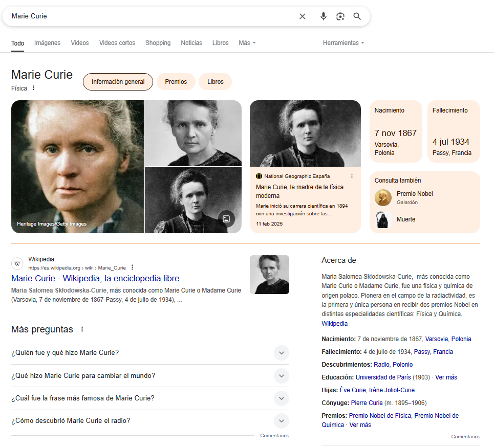Expand the Más search categories dropdown
Screen dimensions: 494x448
click(247, 43)
